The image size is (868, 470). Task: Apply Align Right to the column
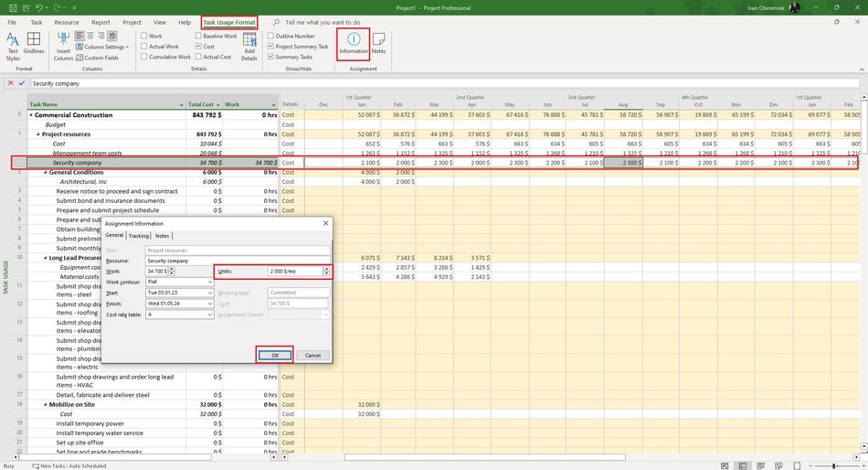(x=101, y=36)
